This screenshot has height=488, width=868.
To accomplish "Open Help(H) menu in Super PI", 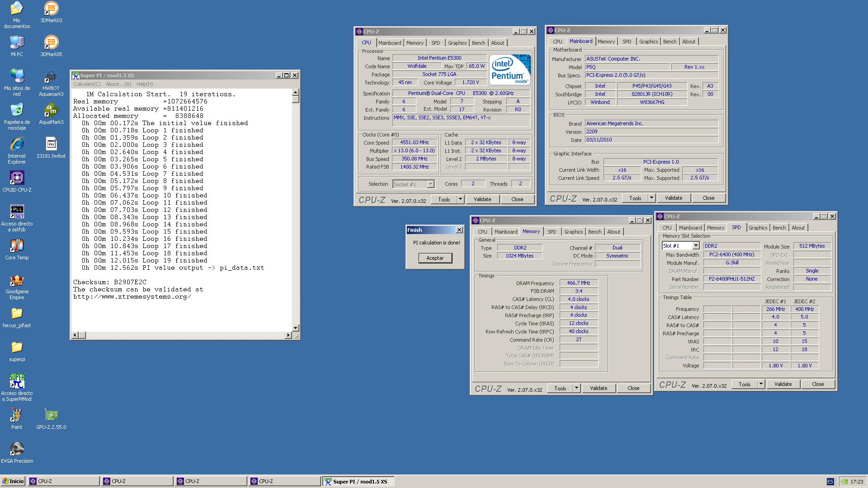I will click(x=145, y=84).
